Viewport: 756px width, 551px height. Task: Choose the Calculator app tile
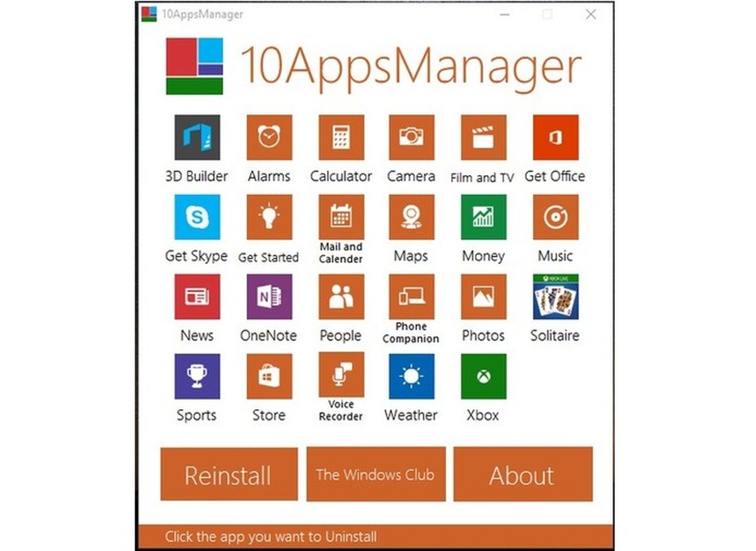341,137
